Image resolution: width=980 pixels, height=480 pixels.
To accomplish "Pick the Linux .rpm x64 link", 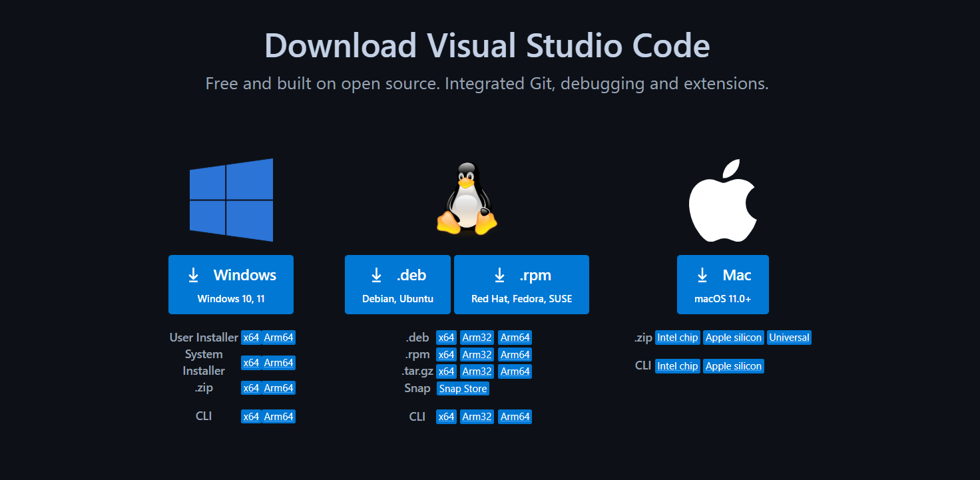I will click(x=446, y=355).
